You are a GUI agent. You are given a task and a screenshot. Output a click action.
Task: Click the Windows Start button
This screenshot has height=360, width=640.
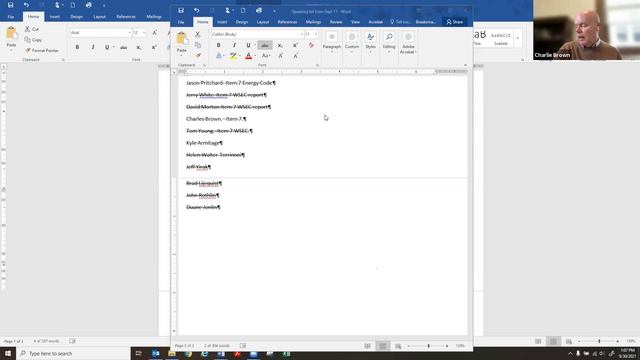8,353
